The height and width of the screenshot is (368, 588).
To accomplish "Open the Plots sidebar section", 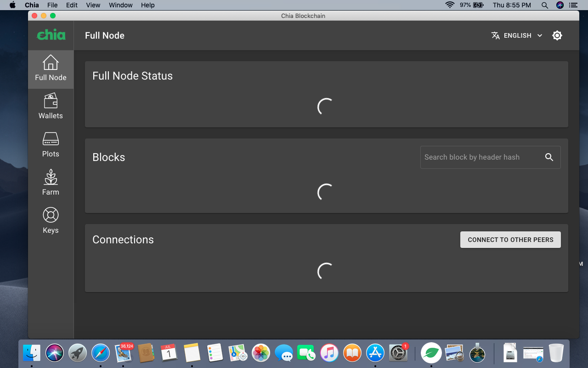I will coord(51,145).
